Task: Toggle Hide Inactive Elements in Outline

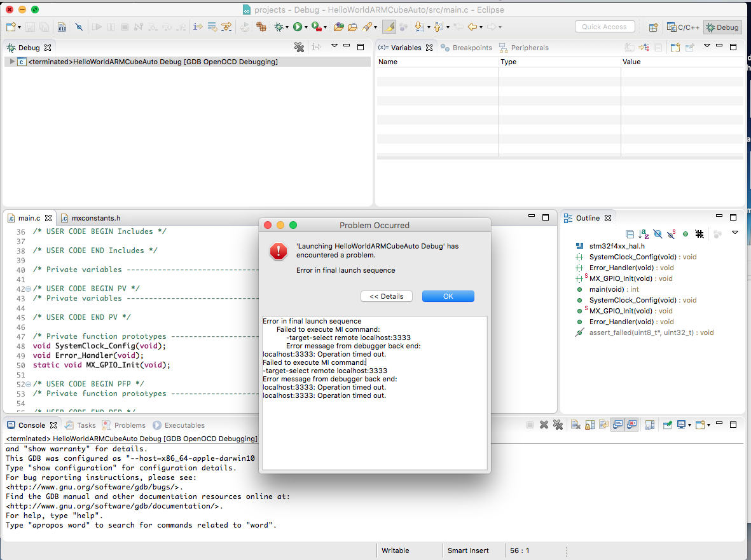Action: (699, 234)
